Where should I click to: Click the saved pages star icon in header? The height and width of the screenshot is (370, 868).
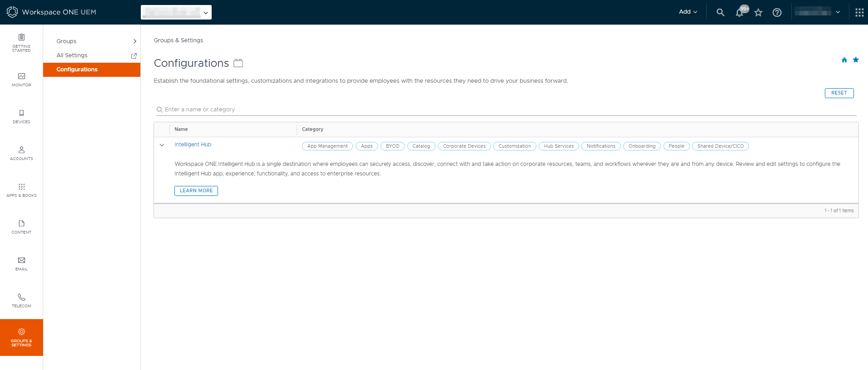click(758, 12)
